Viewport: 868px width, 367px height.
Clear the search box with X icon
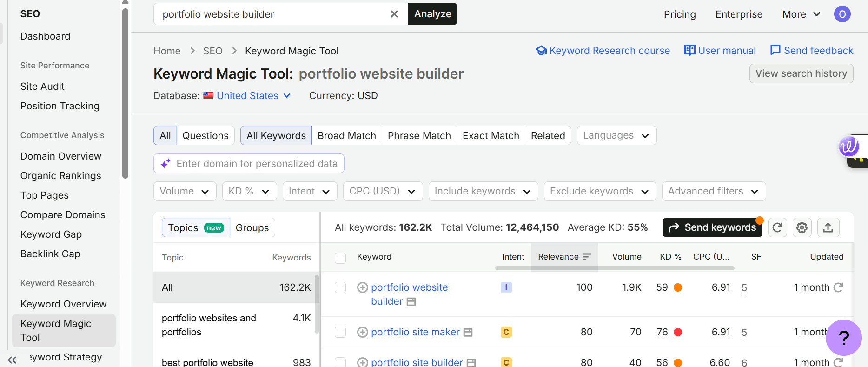tap(394, 14)
